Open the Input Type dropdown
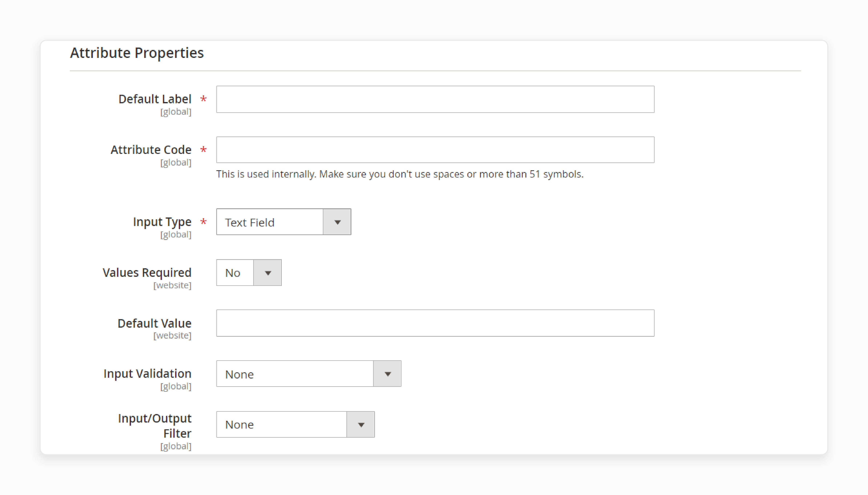Viewport: 868px width, 495px height. [x=283, y=222]
